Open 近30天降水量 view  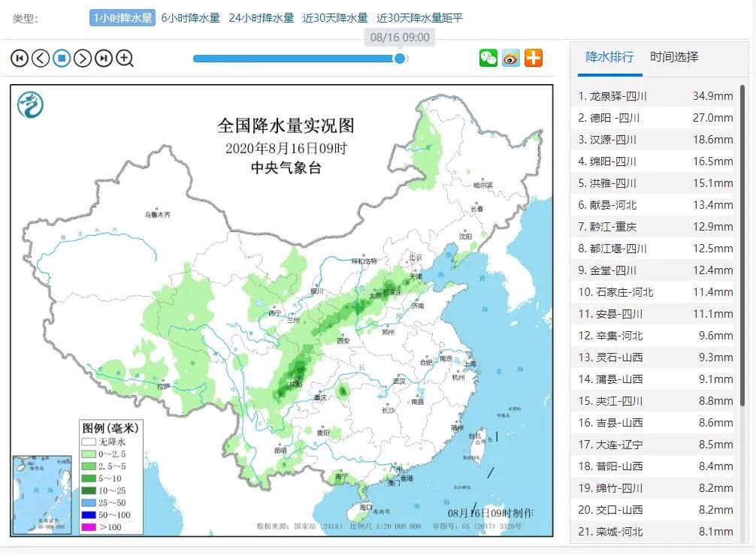pyautogui.click(x=335, y=18)
